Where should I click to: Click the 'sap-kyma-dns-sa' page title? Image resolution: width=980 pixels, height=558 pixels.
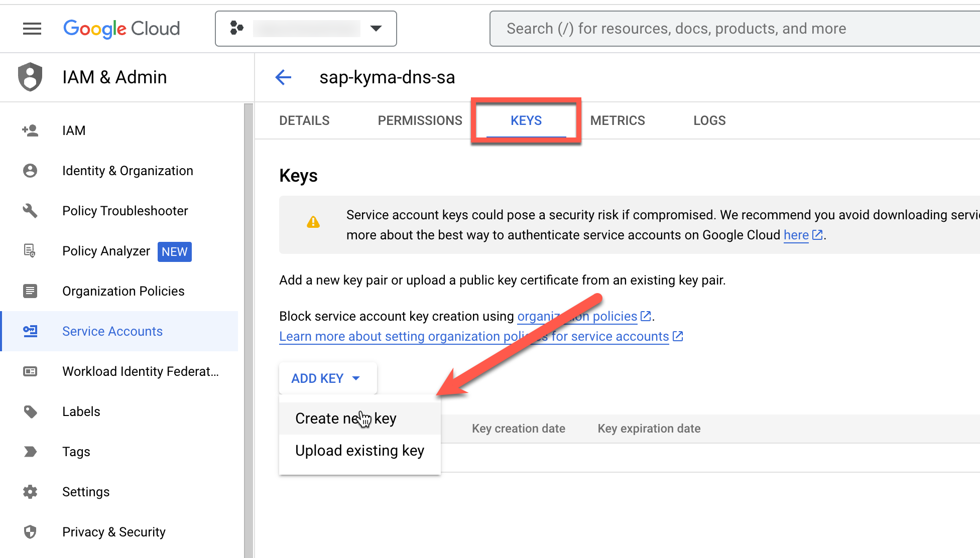pos(387,77)
